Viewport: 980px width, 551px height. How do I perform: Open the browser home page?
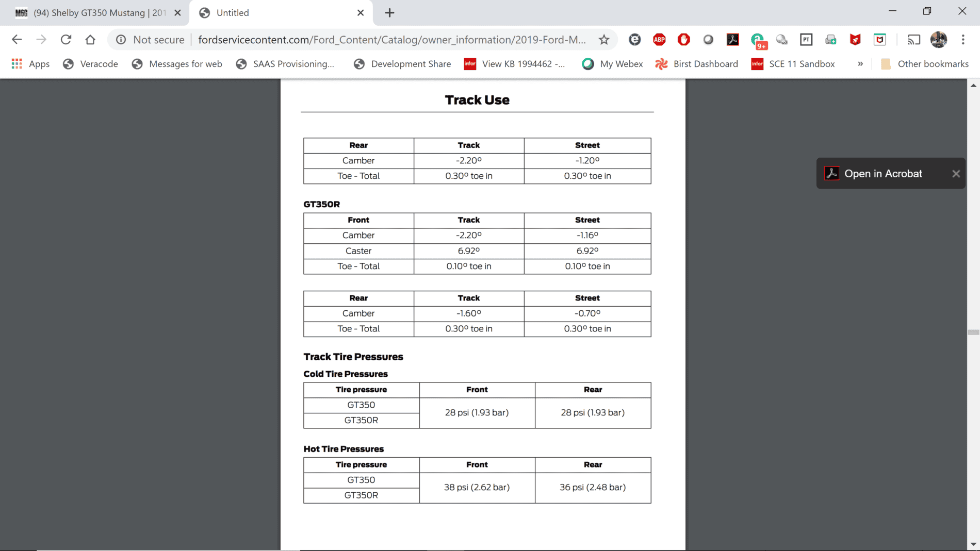[90, 40]
